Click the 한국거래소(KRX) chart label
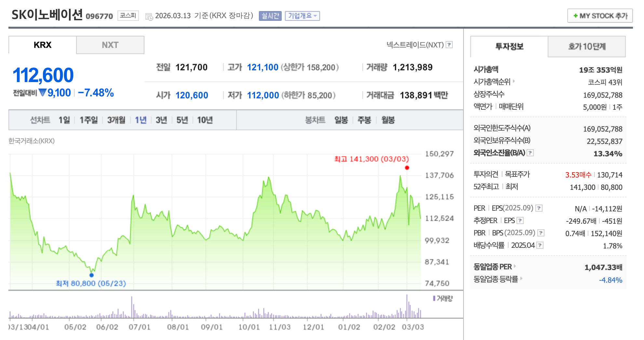644x340 pixels. pos(32,141)
